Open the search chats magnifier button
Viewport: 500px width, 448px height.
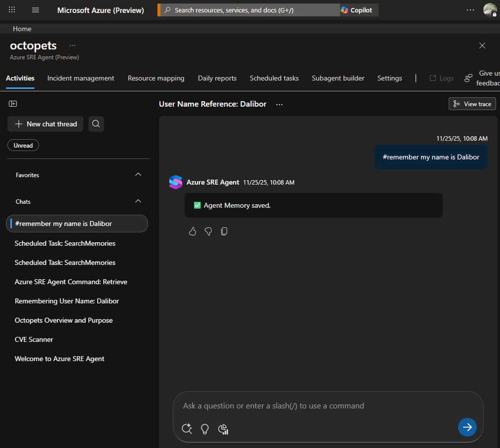pos(96,124)
